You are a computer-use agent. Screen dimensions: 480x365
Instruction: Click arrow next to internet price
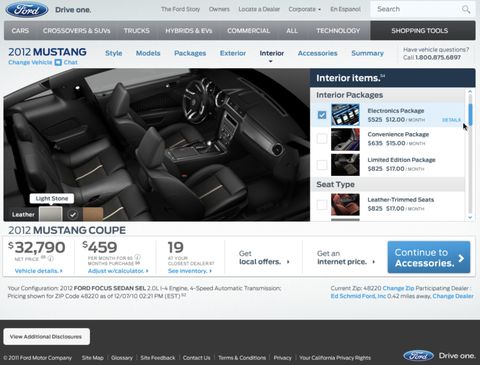(x=373, y=262)
